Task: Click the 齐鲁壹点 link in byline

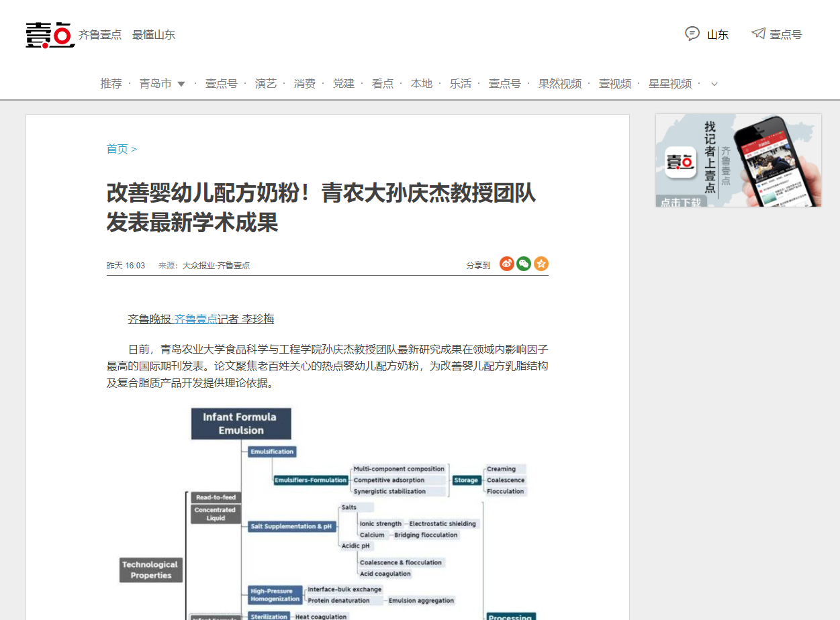Action: (x=196, y=319)
